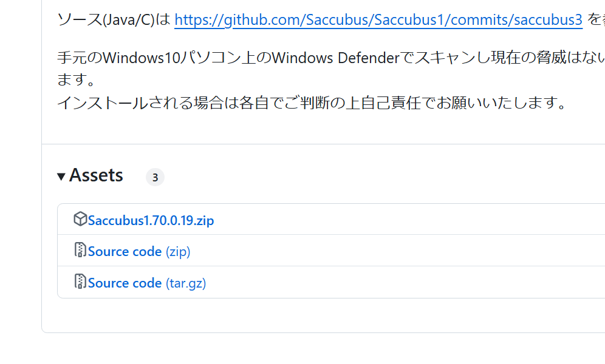Click the "(zip)" format label
Screen dimensions: 605x364
(x=178, y=252)
